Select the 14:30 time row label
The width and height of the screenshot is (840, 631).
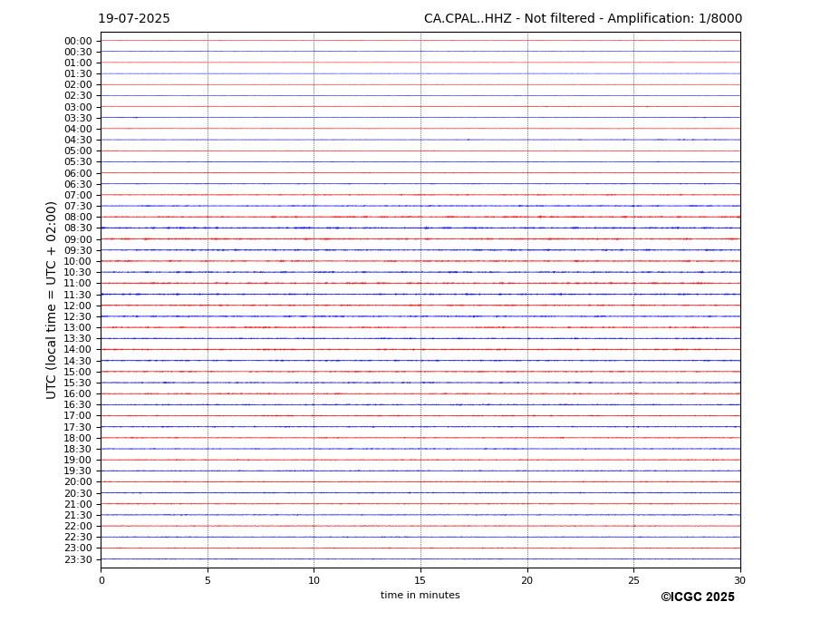pos(78,361)
